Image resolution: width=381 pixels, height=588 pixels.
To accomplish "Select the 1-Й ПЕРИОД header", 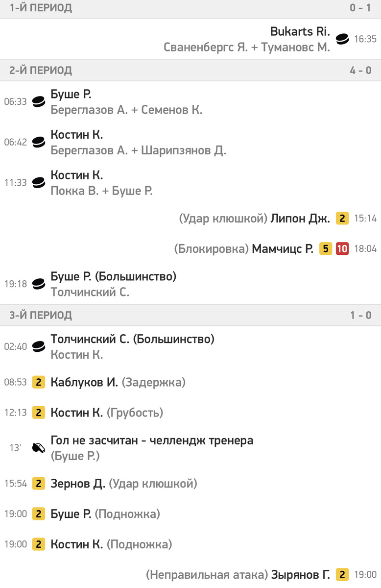I will [x=190, y=8].
